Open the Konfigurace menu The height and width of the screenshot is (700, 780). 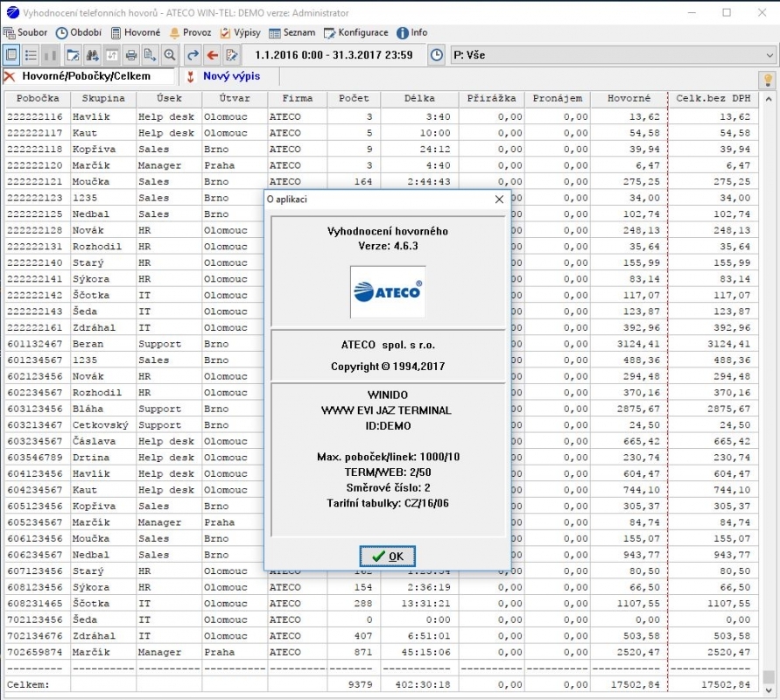(x=356, y=33)
